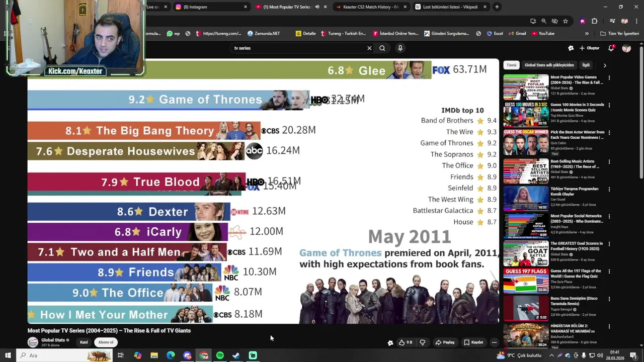Open more video actions three-dot menu
The height and width of the screenshot is (362, 644).
click(x=494, y=342)
